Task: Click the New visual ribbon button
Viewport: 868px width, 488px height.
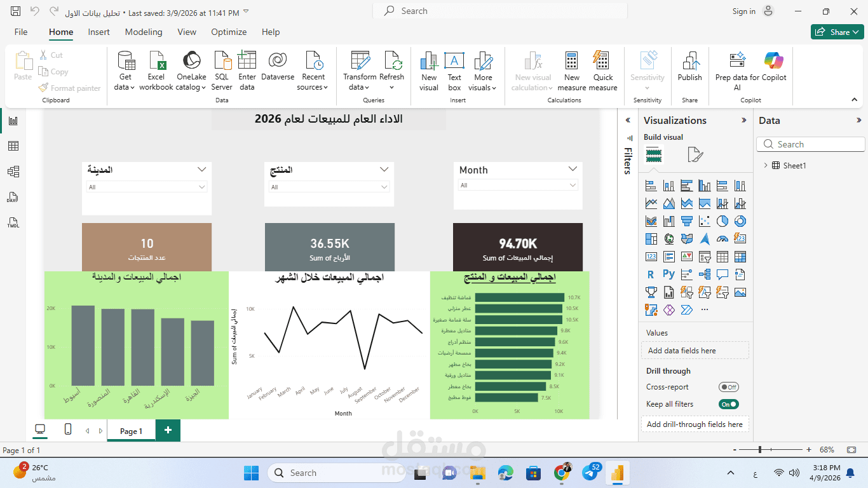Action: pyautogui.click(x=429, y=71)
